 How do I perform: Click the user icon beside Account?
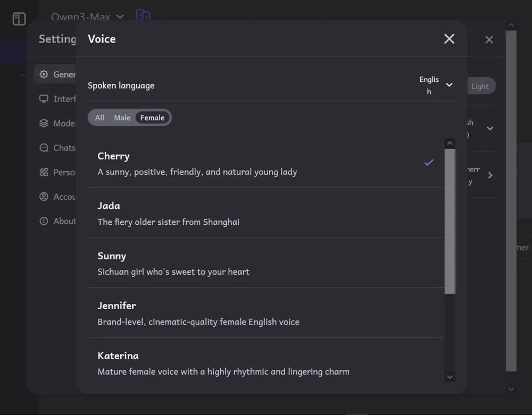44,197
